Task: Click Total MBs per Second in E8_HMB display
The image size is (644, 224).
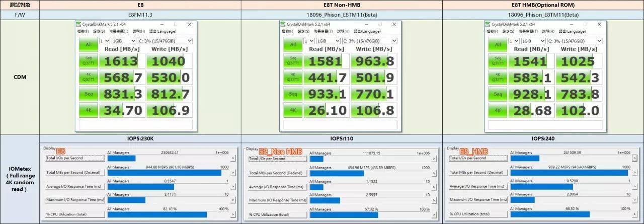Action: pyautogui.click(x=478, y=173)
